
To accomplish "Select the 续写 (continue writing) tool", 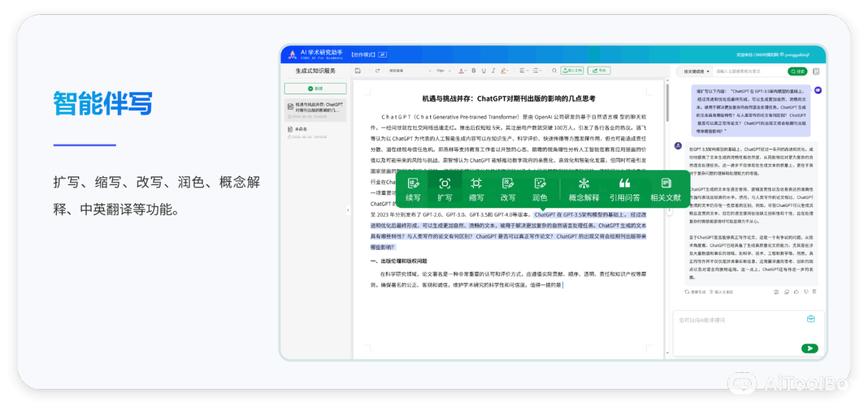I will (x=412, y=191).
